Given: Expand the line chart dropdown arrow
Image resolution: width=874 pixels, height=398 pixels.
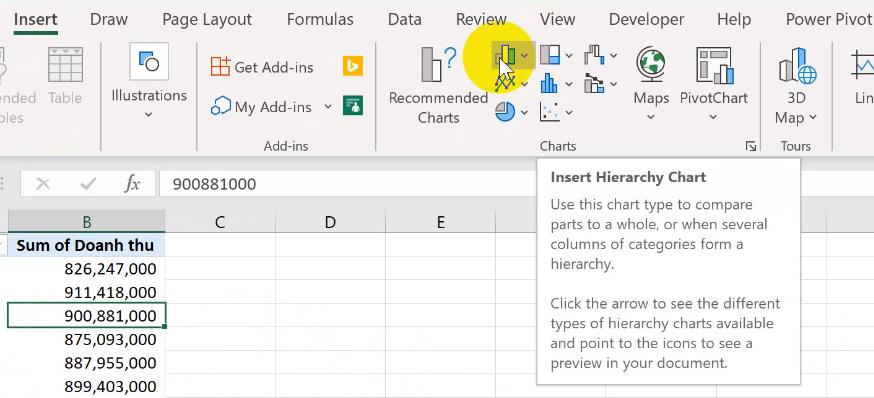Looking at the screenshot, I should coord(525,84).
